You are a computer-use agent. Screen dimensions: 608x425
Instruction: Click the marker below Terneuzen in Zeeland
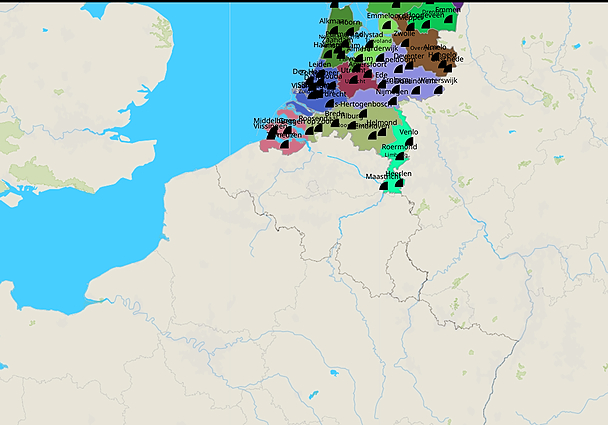[284, 145]
